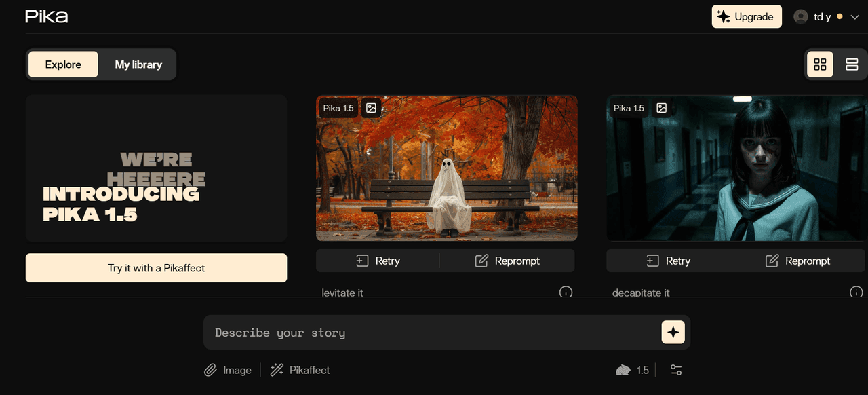This screenshot has width=868, height=395.
Task: Switch to the Explore tab
Action: click(x=63, y=64)
